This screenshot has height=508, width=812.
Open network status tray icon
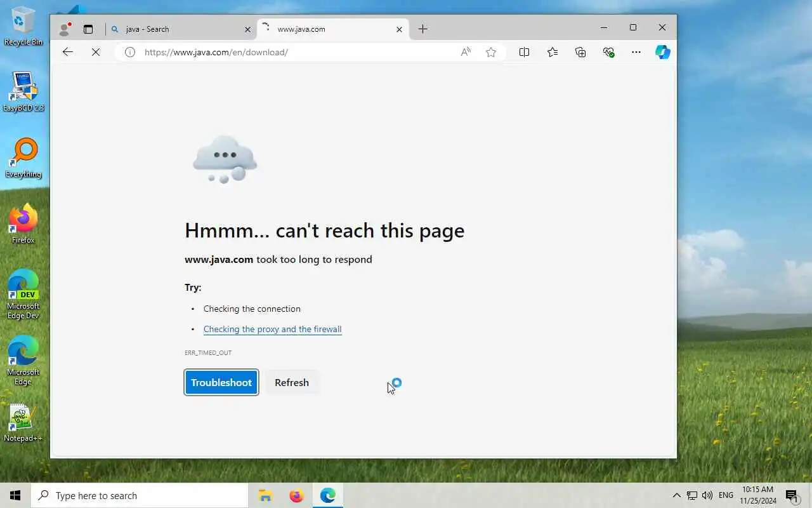pos(692,495)
